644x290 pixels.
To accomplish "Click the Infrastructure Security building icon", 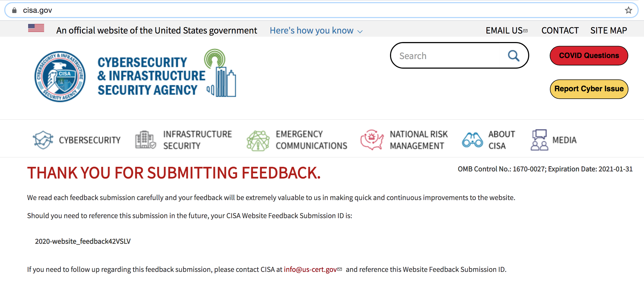I will click(x=145, y=140).
